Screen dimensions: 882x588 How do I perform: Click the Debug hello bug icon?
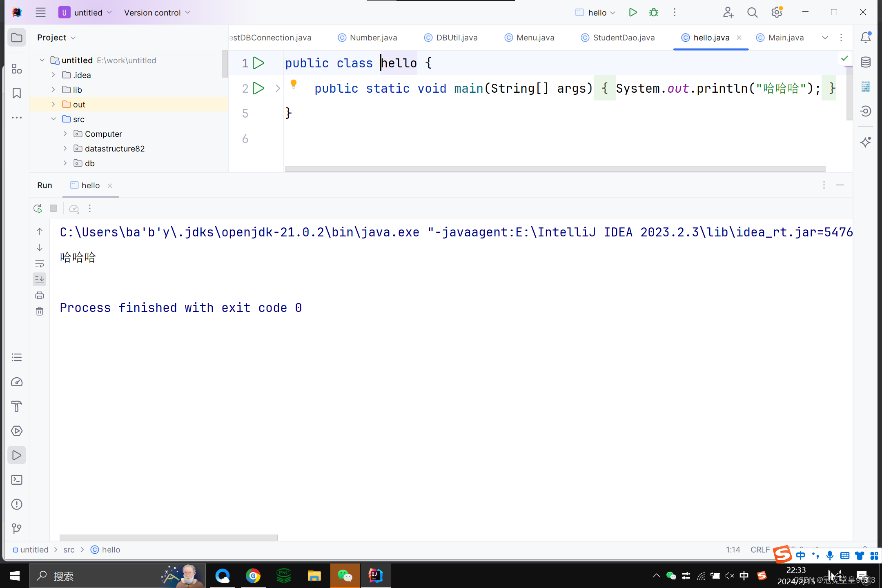(x=654, y=13)
